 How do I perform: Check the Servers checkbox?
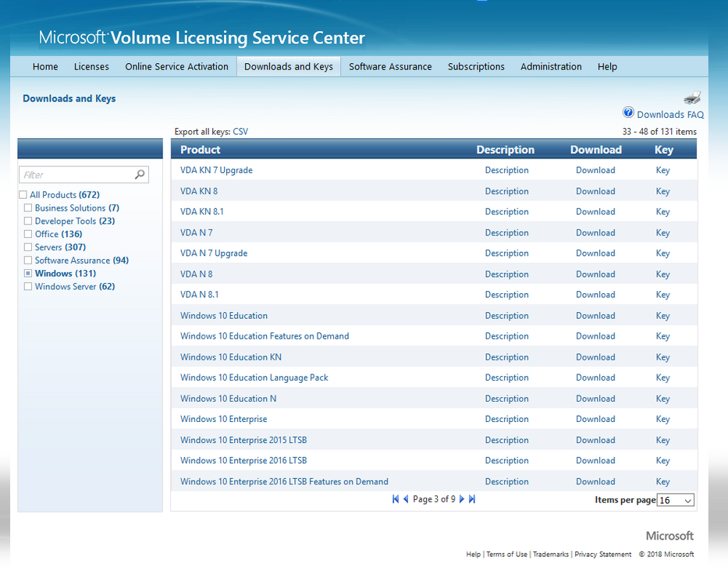click(x=28, y=247)
